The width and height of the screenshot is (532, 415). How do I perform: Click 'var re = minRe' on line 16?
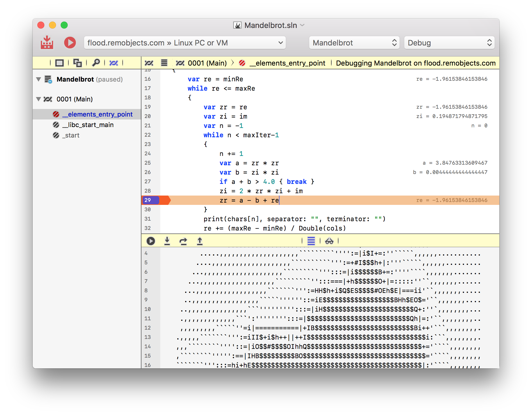tap(216, 79)
